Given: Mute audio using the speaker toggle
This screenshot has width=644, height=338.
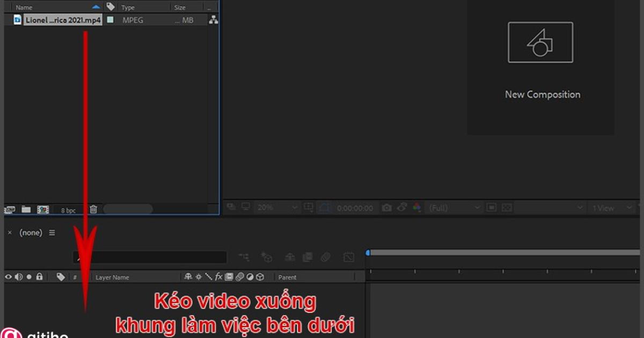Looking at the screenshot, I should (x=18, y=277).
